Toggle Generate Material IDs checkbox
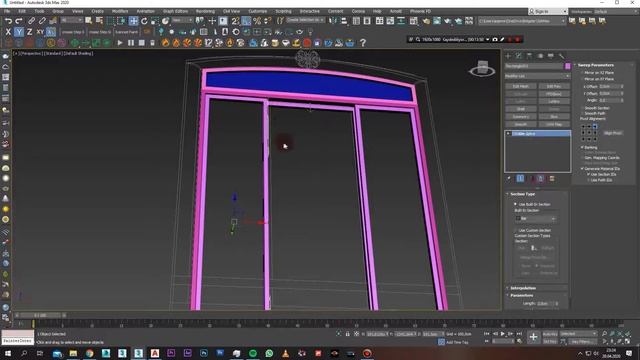The height and width of the screenshot is (360, 640). point(582,169)
